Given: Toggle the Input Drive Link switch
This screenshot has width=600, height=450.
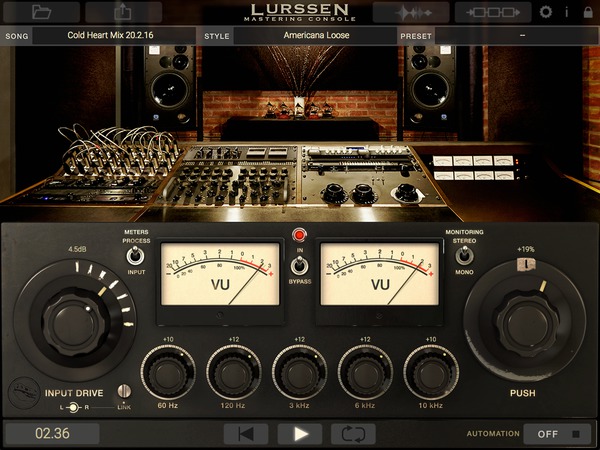Looking at the screenshot, I should click(126, 392).
